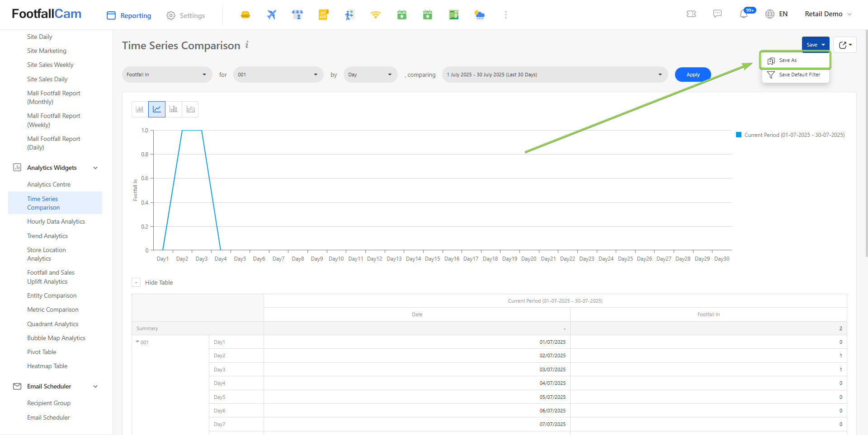Collapse table with Hide Table toggle
The width and height of the screenshot is (868, 435).
(136, 282)
